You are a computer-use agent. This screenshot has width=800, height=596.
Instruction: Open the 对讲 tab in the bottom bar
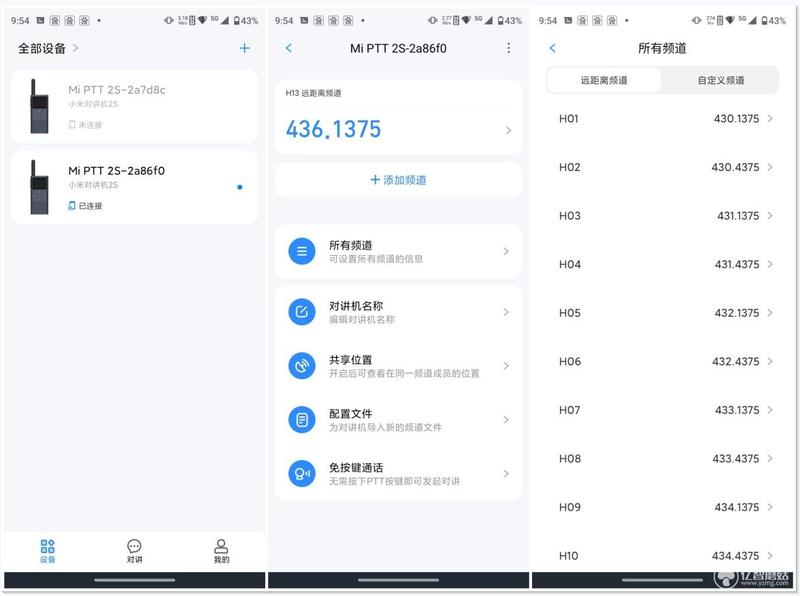pos(134,551)
